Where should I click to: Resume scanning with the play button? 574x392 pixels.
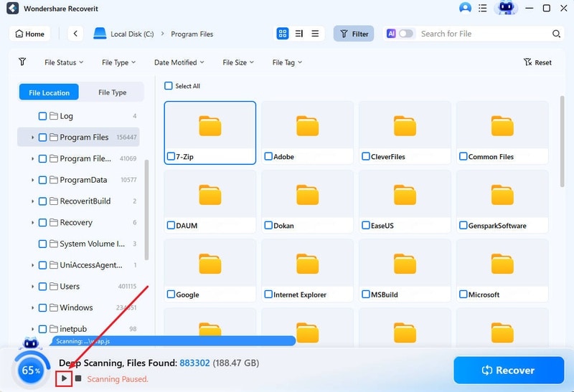[x=64, y=378]
